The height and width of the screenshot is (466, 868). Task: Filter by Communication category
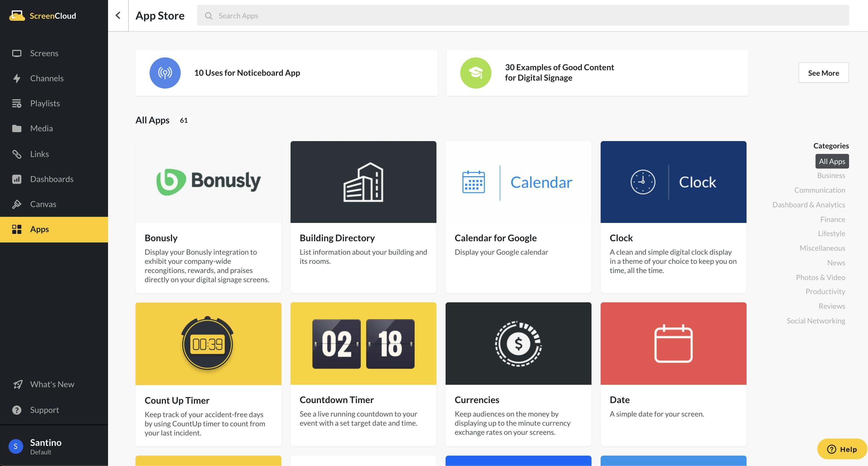click(x=819, y=190)
